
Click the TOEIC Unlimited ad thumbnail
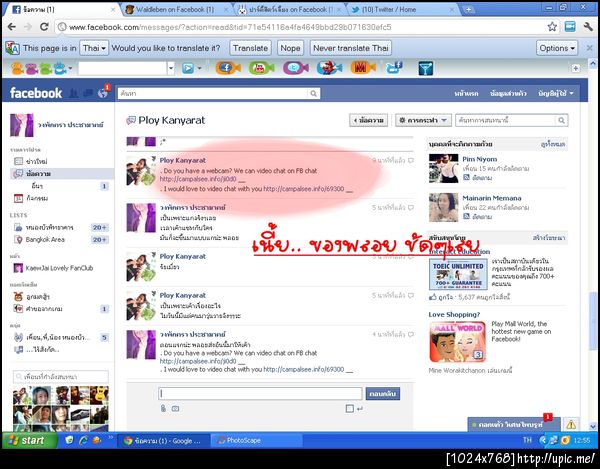click(x=458, y=274)
